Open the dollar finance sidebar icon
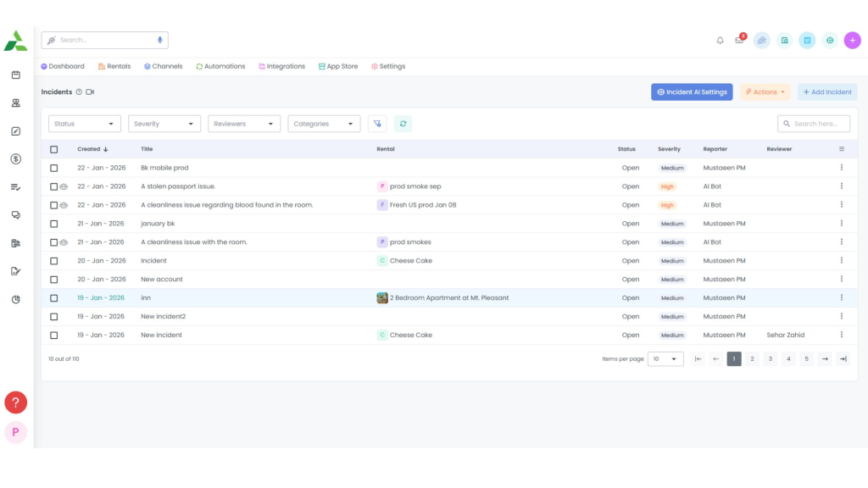Image resolution: width=868 pixels, height=488 pixels. [x=16, y=158]
